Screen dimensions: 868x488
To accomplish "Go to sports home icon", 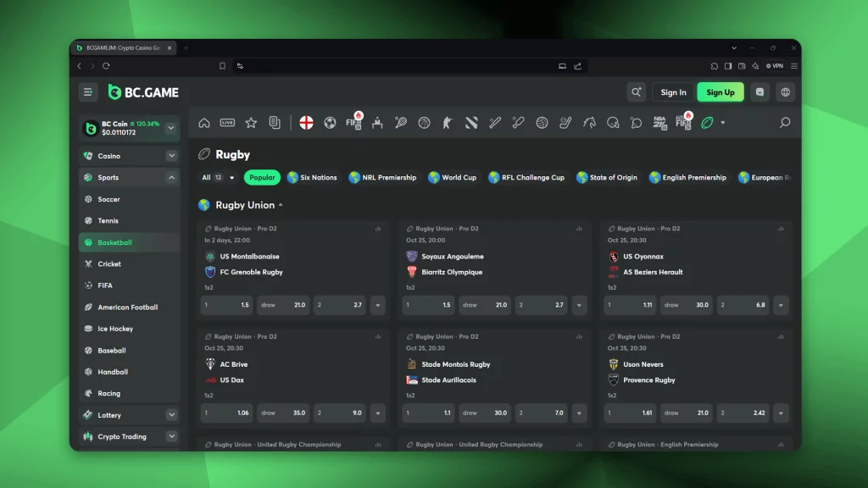I will pyautogui.click(x=204, y=123).
